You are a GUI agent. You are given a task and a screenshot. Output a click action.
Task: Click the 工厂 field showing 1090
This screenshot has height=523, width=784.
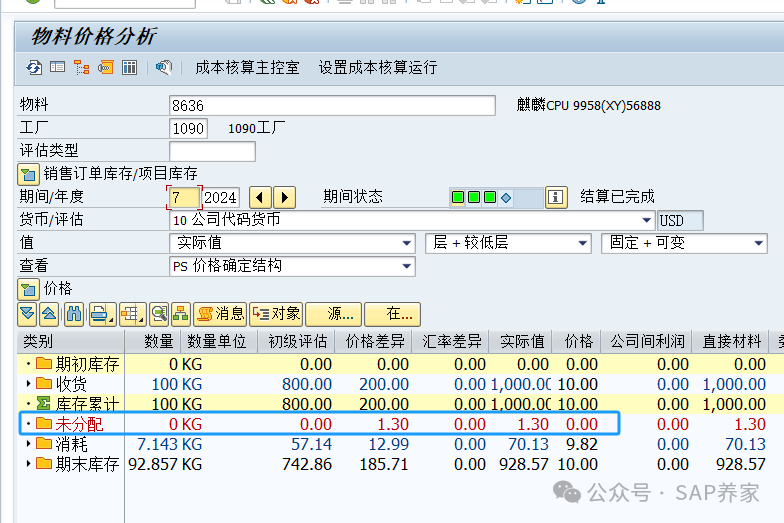pyautogui.click(x=188, y=128)
